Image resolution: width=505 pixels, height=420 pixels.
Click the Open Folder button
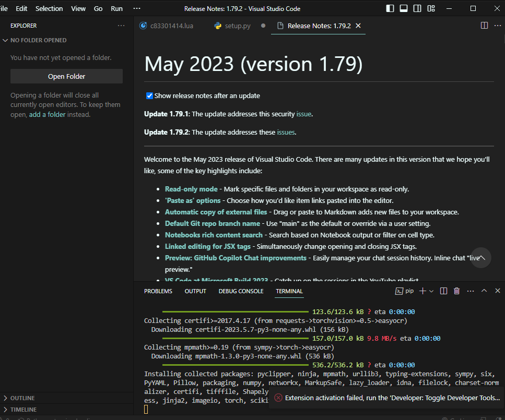pos(66,76)
